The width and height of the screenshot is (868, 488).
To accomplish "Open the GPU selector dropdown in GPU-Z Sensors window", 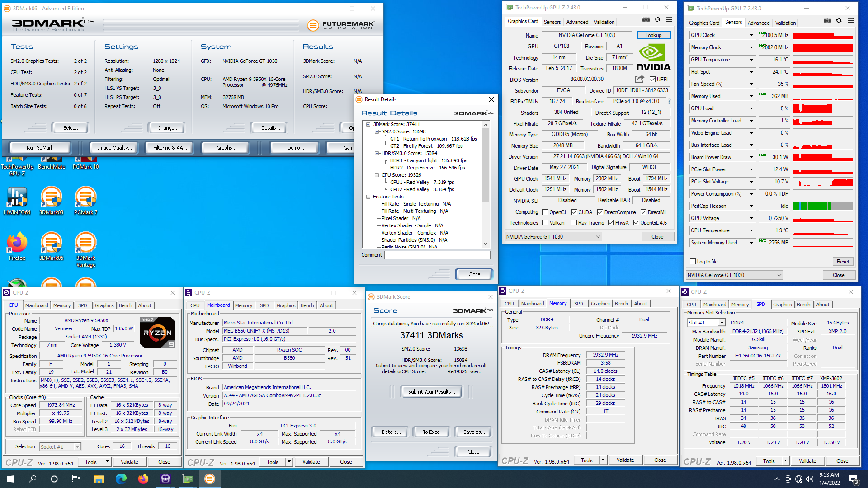I will [x=734, y=275].
